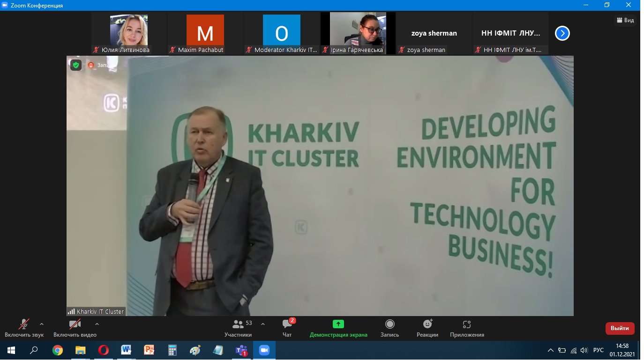644x361 pixels.
Task: Select Moderator Kharkiv IT participant tile
Action: coord(282,34)
